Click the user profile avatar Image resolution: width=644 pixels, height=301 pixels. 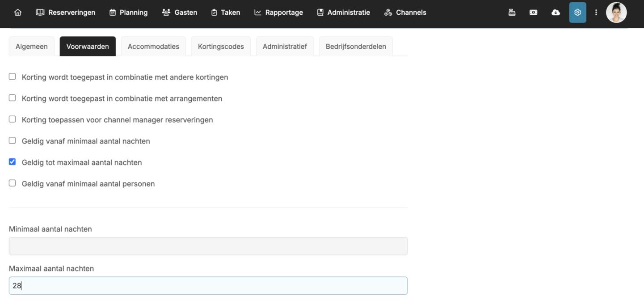pos(616,13)
